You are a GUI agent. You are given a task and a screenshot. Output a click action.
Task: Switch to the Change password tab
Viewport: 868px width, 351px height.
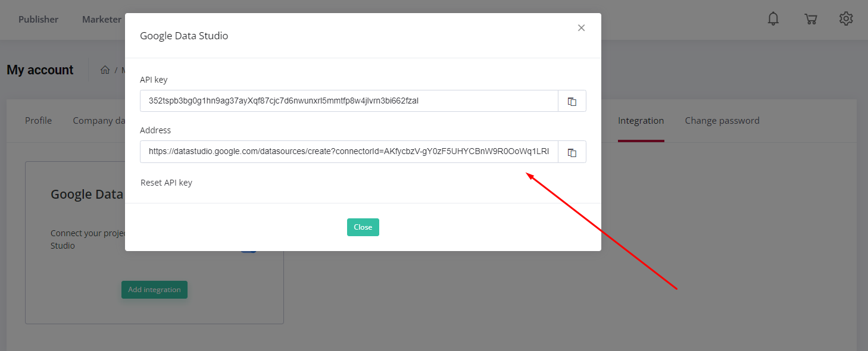pos(722,121)
